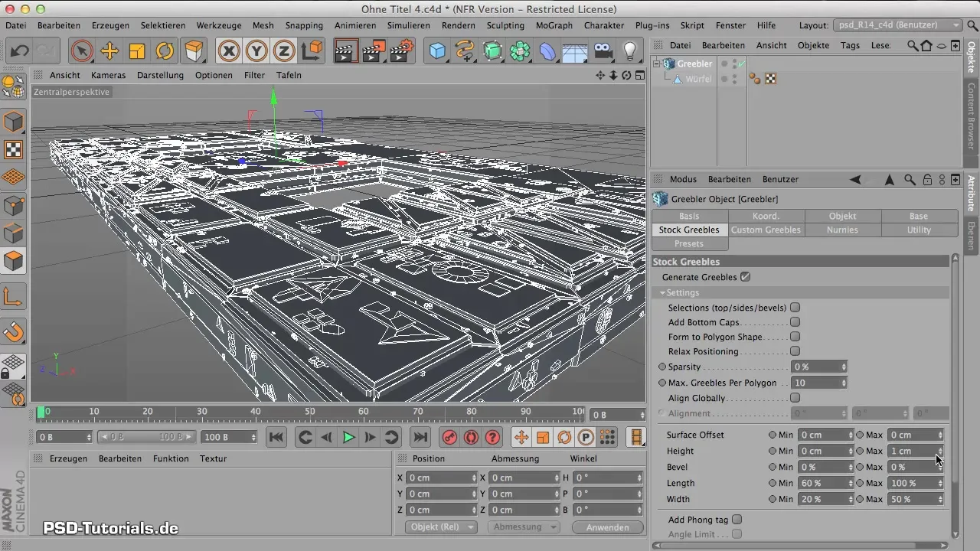
Task: Uncheck Generate Greebles
Action: 745,277
